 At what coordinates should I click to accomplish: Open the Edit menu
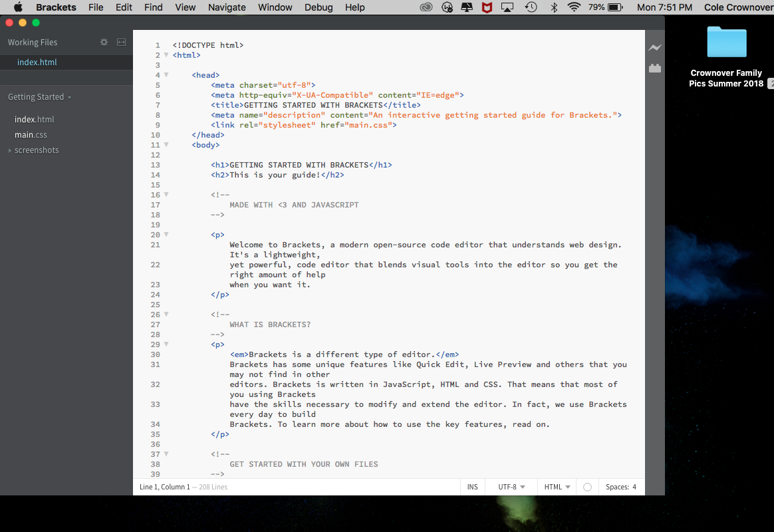[124, 7]
